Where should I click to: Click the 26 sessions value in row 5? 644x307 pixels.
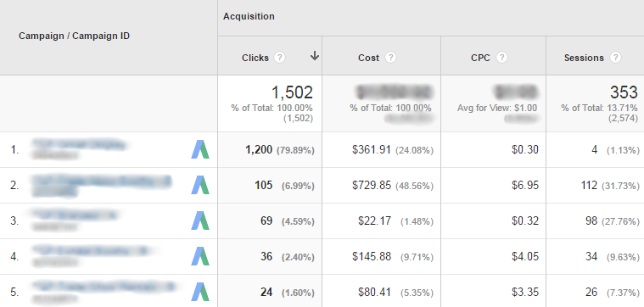[x=591, y=293]
